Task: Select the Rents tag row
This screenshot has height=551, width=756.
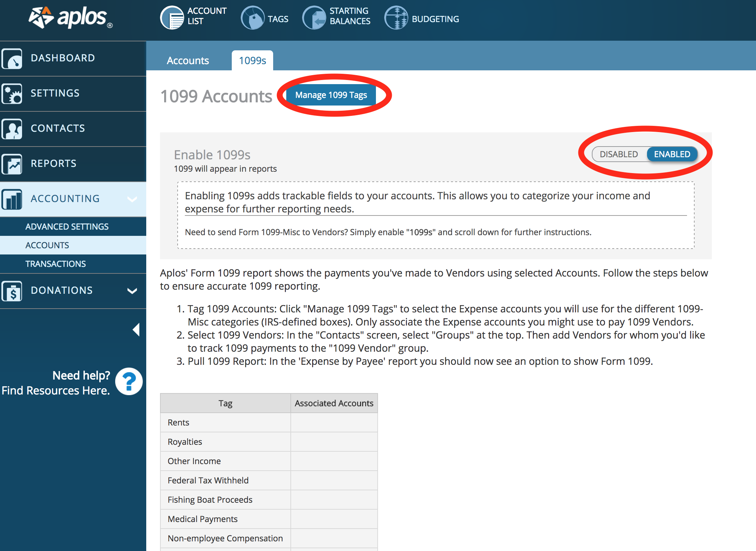Action: tap(269, 422)
